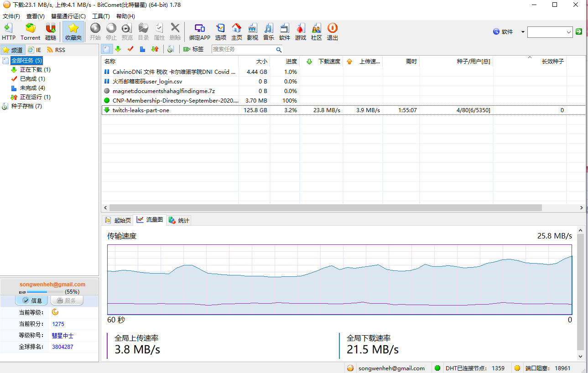The height and width of the screenshot is (373, 588).
Task: Go to the 主页 home page
Action: 237,32
